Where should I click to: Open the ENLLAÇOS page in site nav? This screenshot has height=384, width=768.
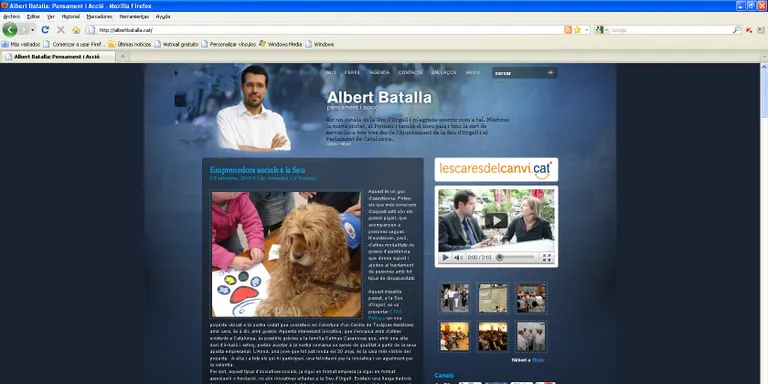coord(444,72)
